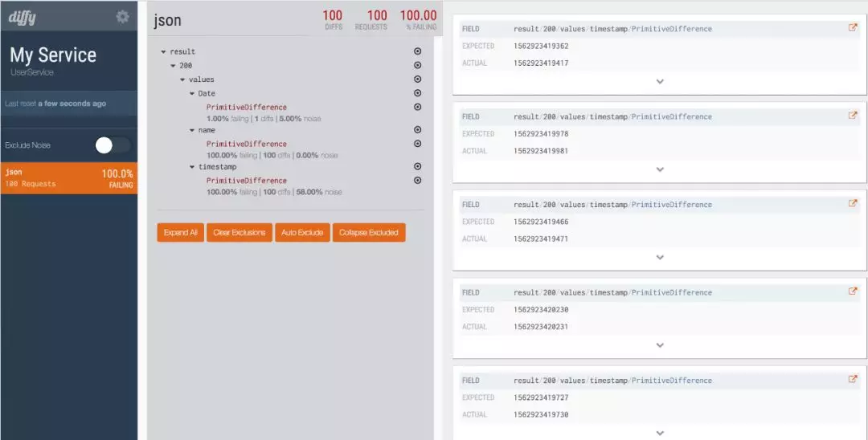Select PrimitiveDifference under timestamp
This screenshot has width=868, height=440.
coord(247,180)
